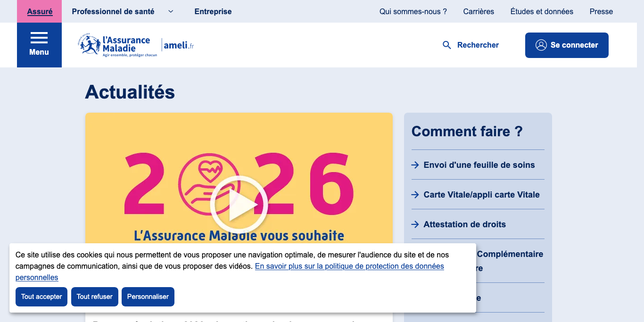Select the Assuré tab
Viewport: 644px width, 322px height.
coord(39,11)
